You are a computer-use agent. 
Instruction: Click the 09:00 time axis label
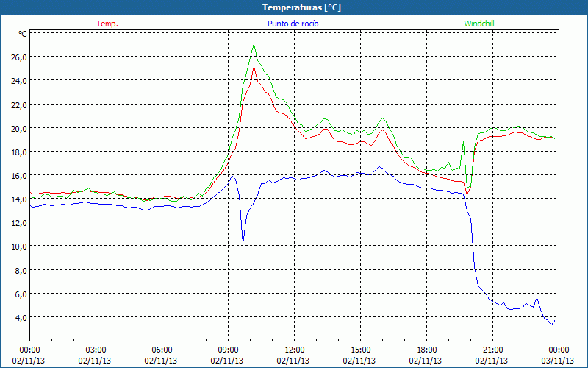pyautogui.click(x=228, y=350)
